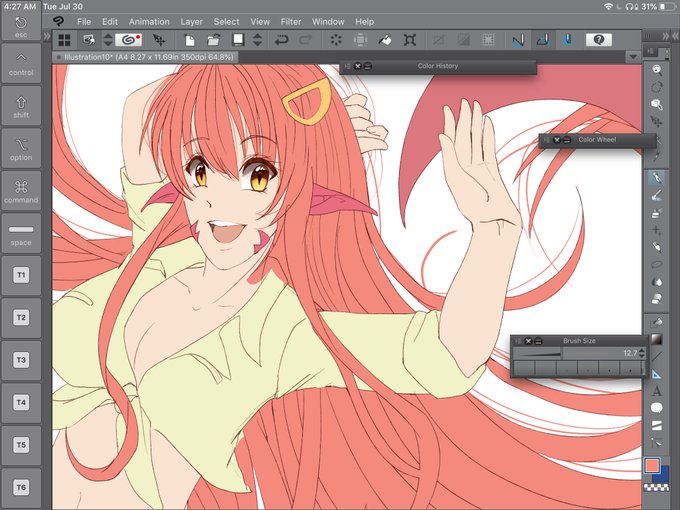
Task: Toggle snap to special ruler
Action: coord(543,40)
